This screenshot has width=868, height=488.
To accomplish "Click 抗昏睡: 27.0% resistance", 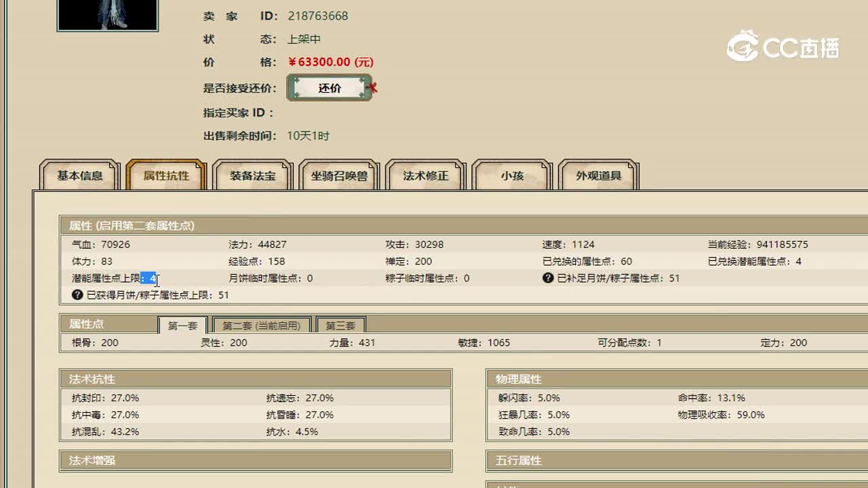I will [x=300, y=415].
